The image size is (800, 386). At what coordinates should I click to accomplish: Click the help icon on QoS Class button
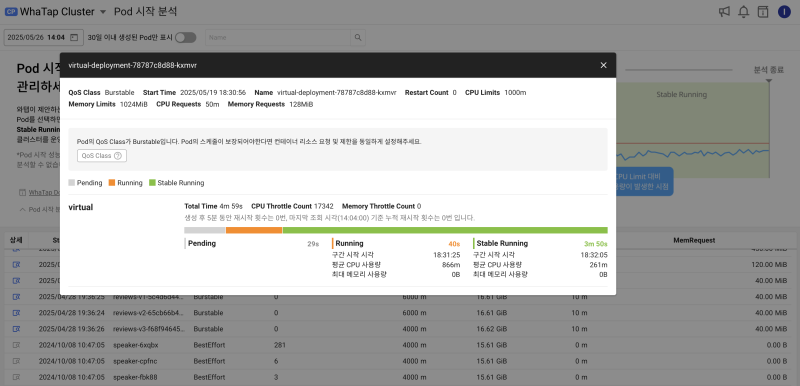tap(117, 156)
